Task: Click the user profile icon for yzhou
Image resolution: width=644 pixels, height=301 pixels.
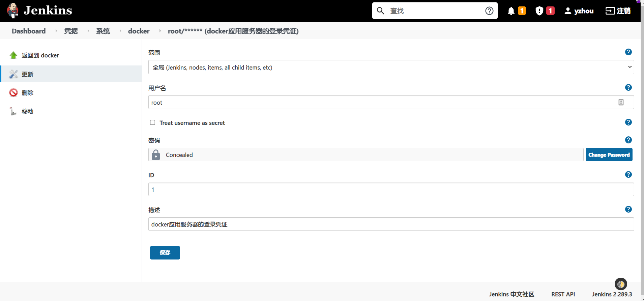Action: pyautogui.click(x=568, y=11)
